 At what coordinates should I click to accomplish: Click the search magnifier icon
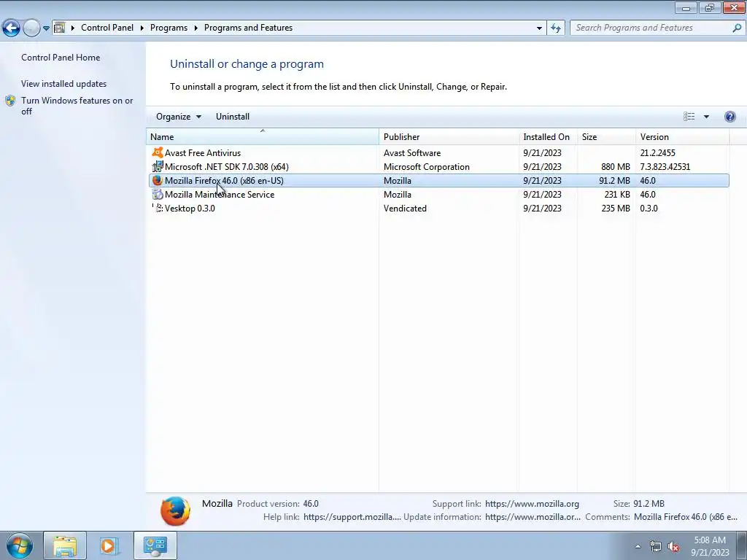[737, 28]
